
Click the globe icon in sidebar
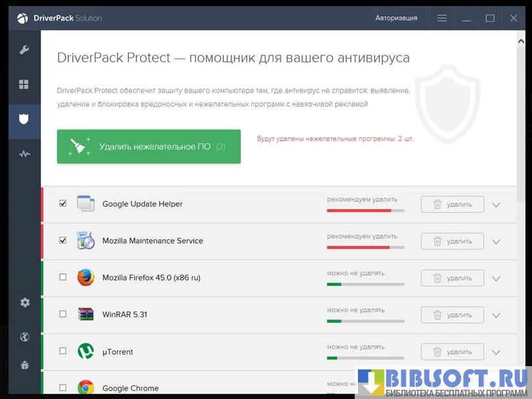pos(24,337)
